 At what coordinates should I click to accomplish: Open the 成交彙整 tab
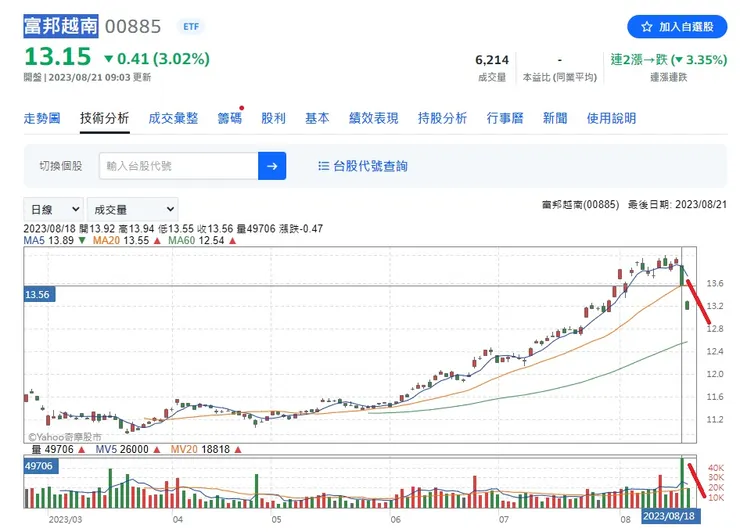pyautogui.click(x=173, y=118)
